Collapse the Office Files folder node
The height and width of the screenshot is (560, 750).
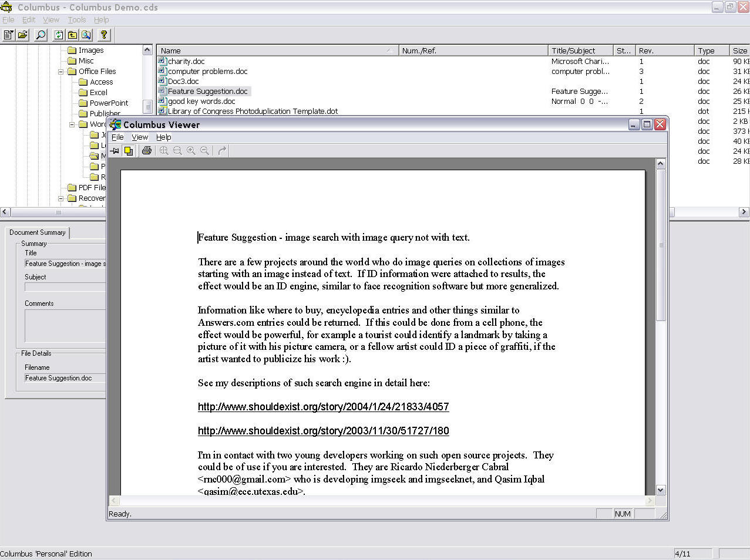60,72
